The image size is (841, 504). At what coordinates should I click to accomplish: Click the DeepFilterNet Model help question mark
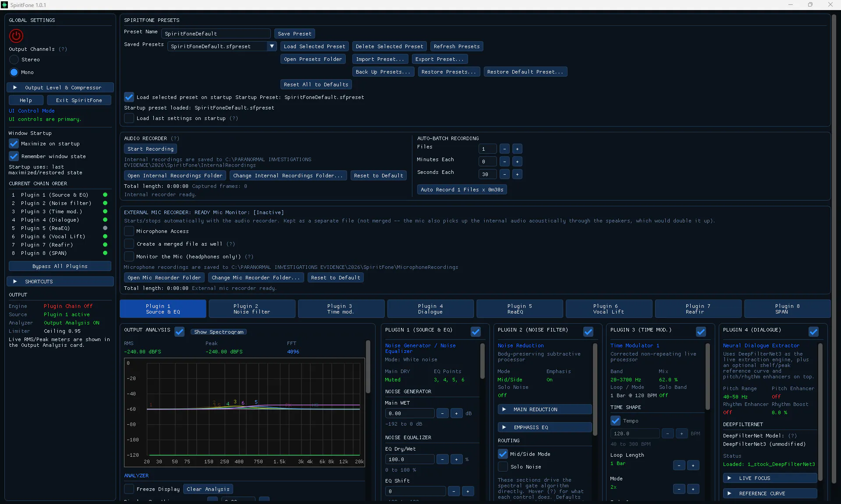[792, 436]
